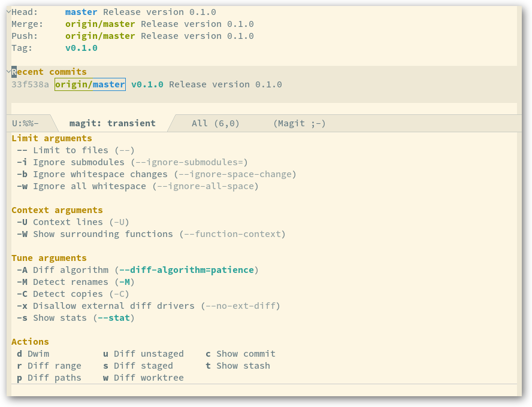Choose Show stash action
Image resolution: width=532 pixels, height=407 pixels.
pos(238,366)
